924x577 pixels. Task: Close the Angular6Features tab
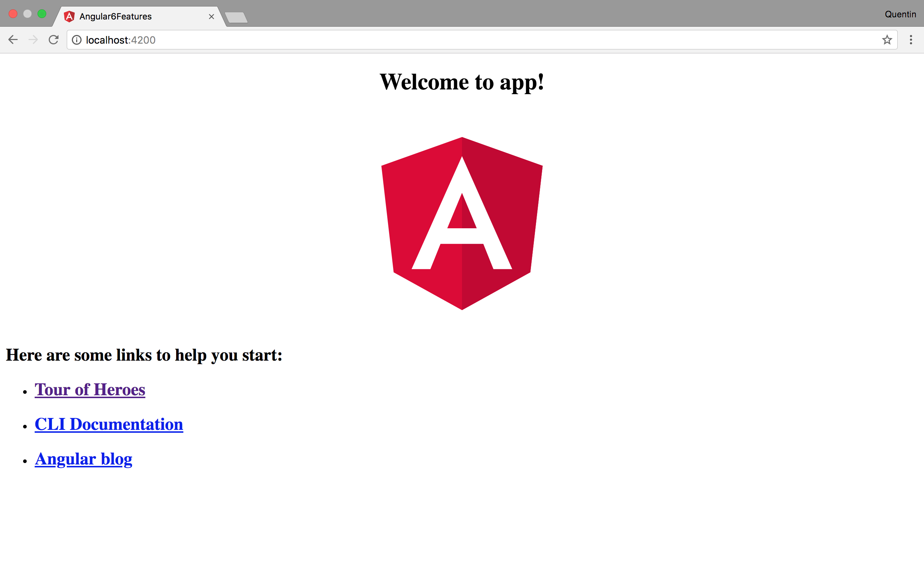point(211,17)
